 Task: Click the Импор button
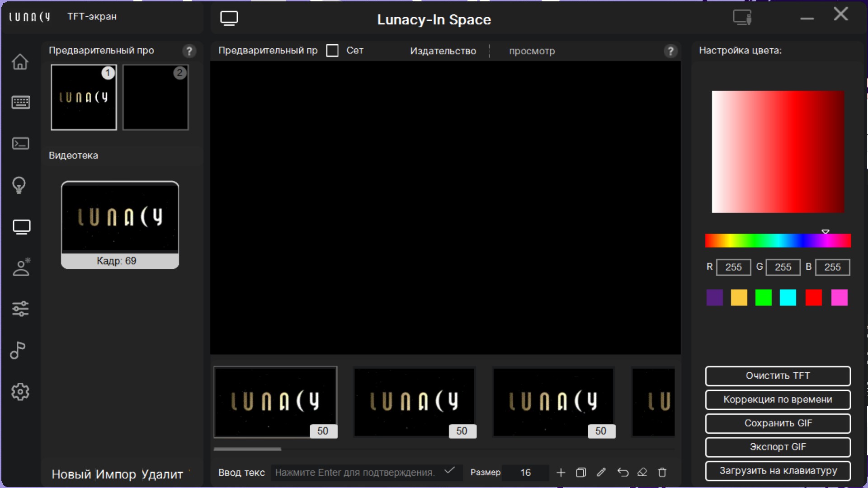click(116, 474)
